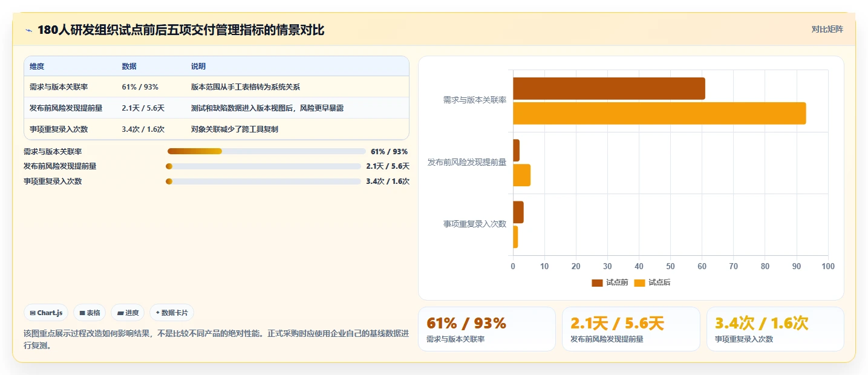The image size is (868, 375).
Task: Click the 试点前 bar for 事项重复录入次数
Action: point(518,212)
